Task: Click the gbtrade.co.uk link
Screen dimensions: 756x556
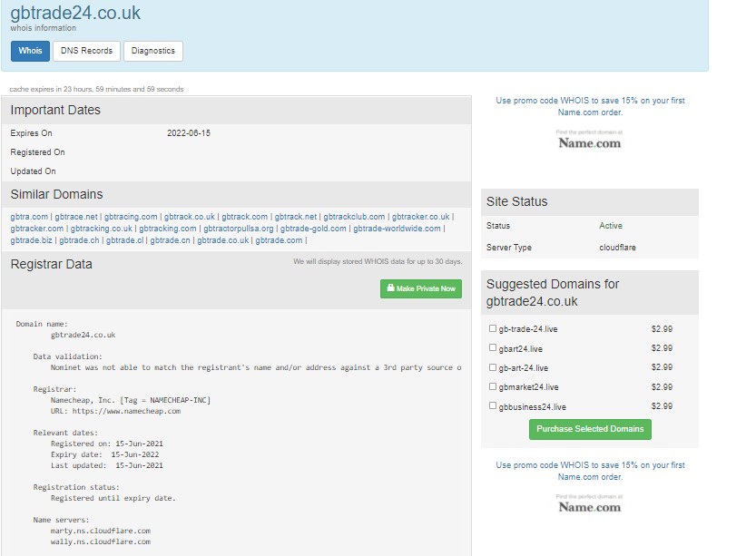Action: coord(222,240)
